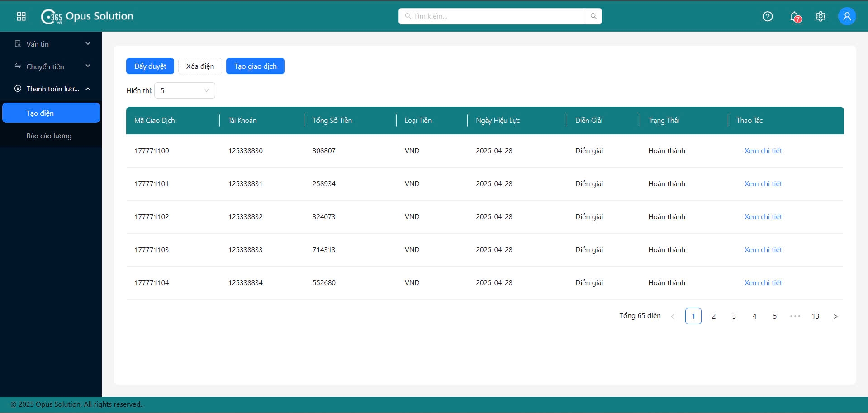Expand the Vấn tin sidebar menu

[51, 44]
